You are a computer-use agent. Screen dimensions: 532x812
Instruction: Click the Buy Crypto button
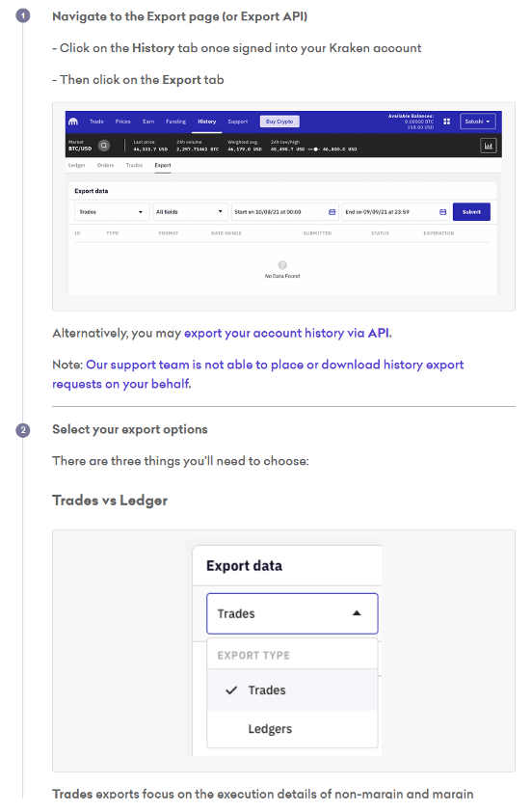click(279, 122)
